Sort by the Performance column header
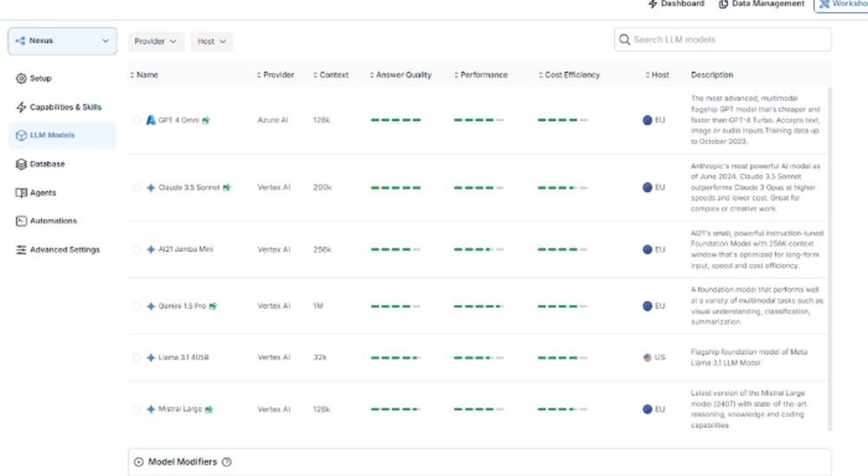868x476 pixels. (481, 75)
